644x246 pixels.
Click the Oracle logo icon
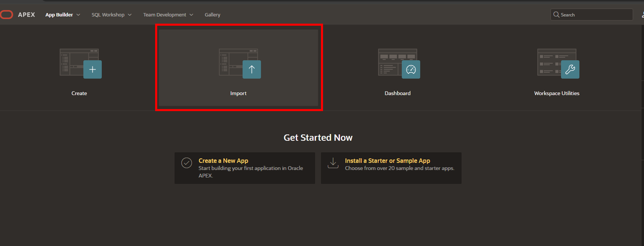(7, 14)
